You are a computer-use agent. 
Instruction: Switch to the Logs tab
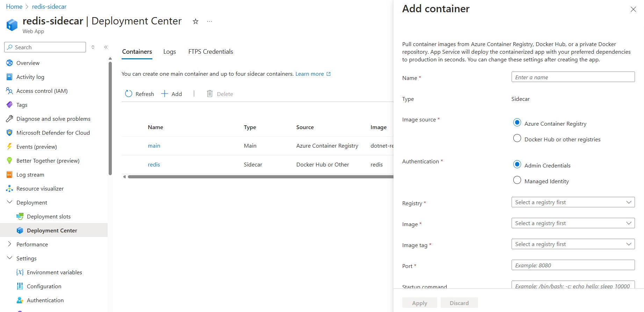[x=169, y=52]
